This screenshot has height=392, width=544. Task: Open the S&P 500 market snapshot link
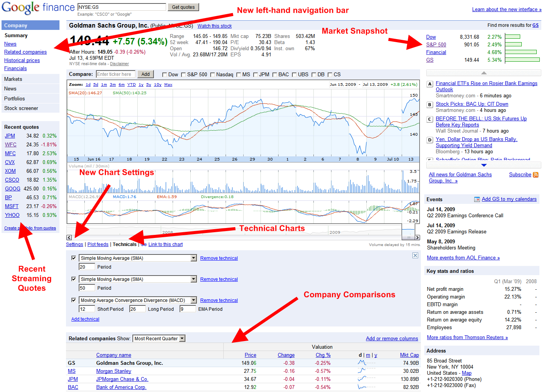click(436, 44)
